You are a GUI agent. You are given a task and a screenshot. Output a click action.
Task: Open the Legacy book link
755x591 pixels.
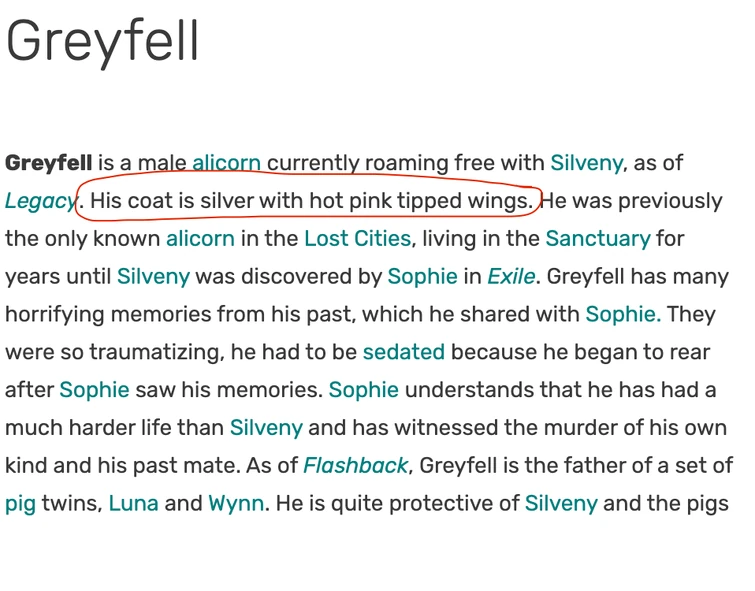click(41, 201)
